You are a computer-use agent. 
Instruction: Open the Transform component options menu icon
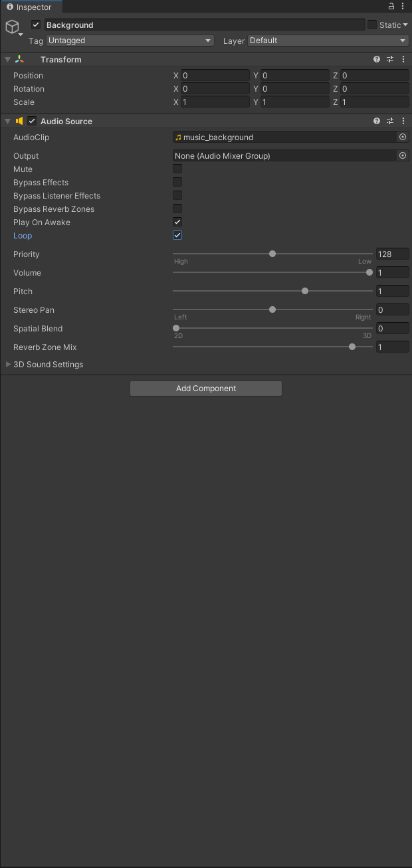tap(403, 59)
